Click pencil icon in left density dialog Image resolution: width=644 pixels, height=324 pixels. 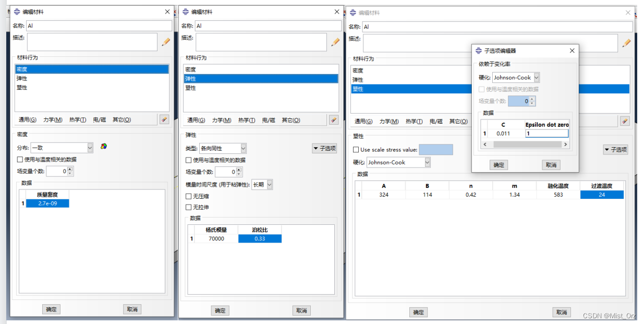[166, 42]
